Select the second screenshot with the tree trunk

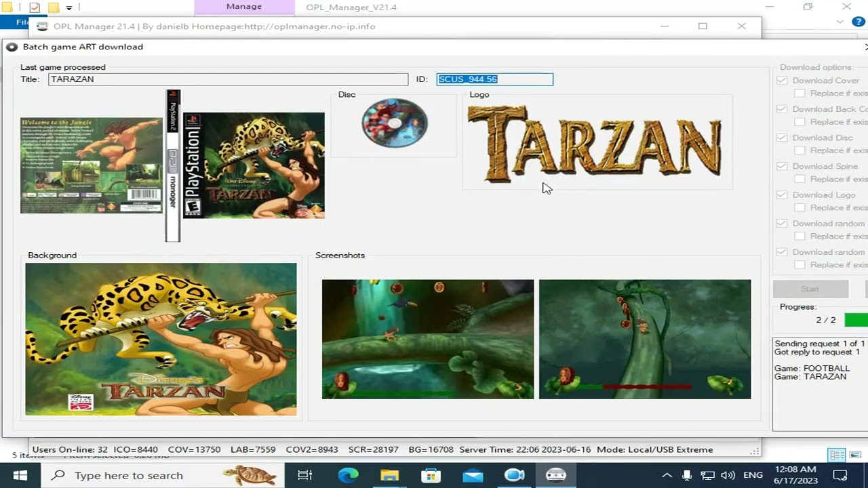point(645,339)
